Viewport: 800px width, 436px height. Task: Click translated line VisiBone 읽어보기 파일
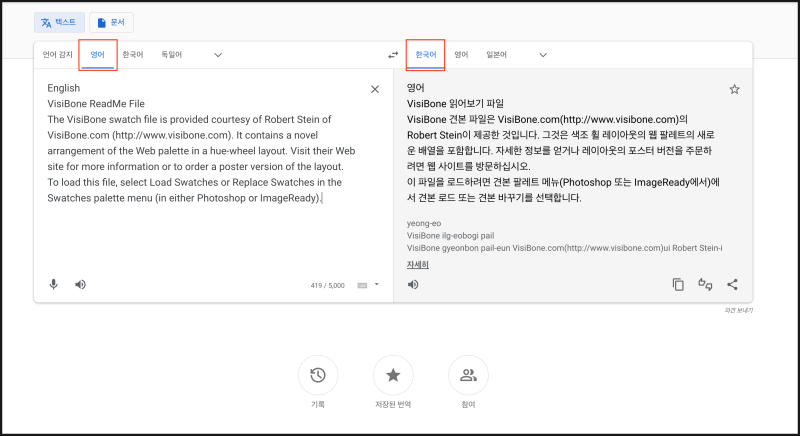click(455, 104)
